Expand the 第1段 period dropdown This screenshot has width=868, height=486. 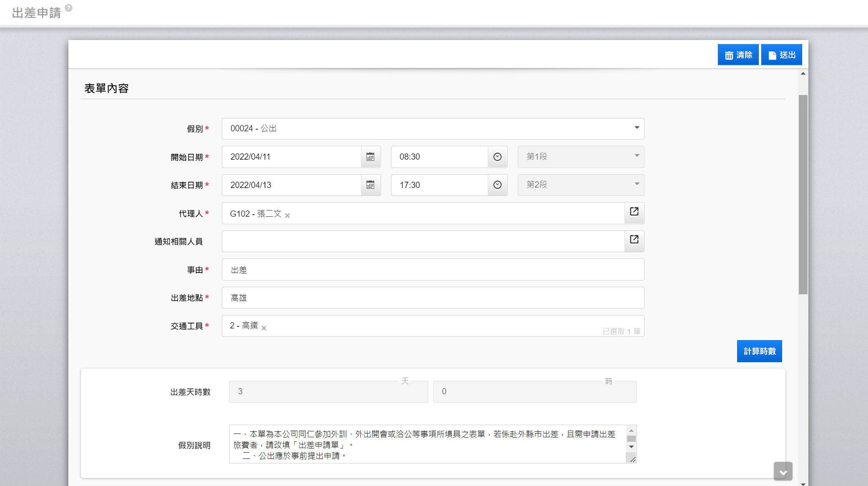[637, 156]
